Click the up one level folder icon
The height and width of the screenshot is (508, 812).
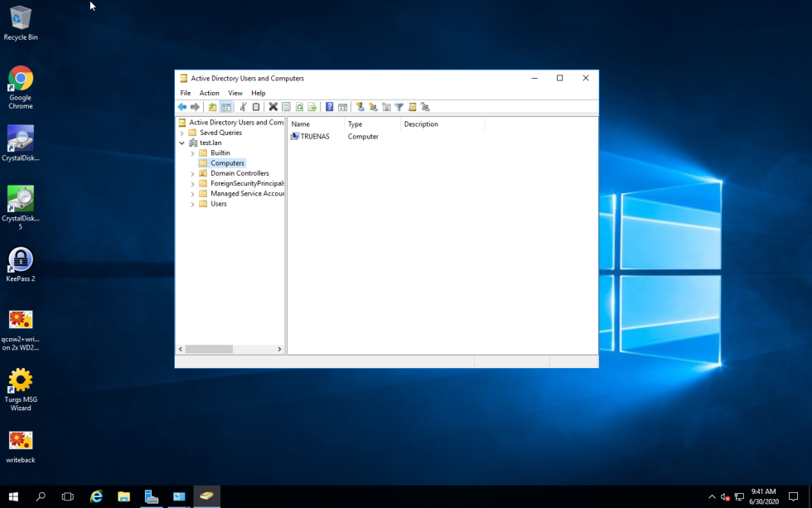[212, 107]
